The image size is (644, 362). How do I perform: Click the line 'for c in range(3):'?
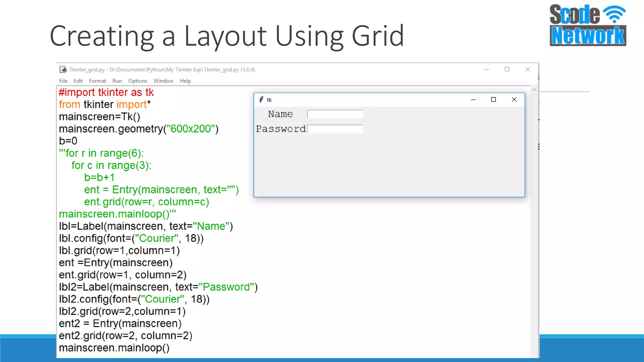pos(112,165)
